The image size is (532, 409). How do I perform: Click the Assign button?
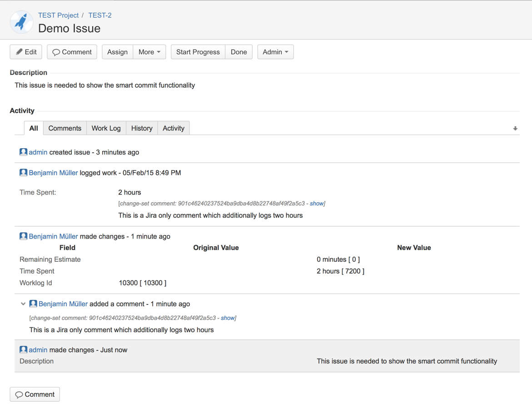117,52
